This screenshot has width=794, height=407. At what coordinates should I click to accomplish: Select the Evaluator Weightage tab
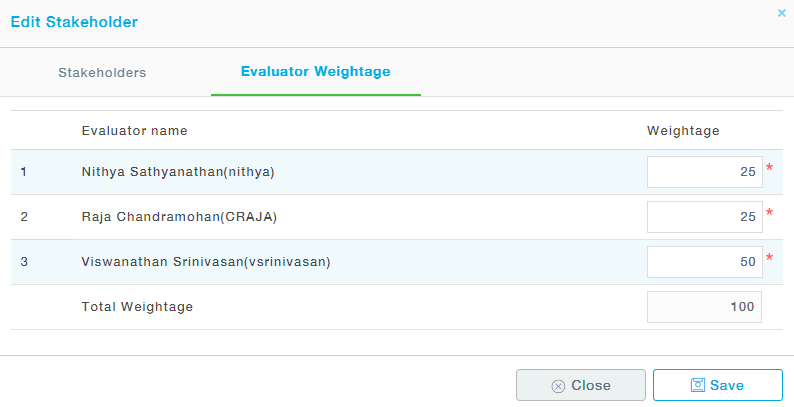(x=315, y=72)
